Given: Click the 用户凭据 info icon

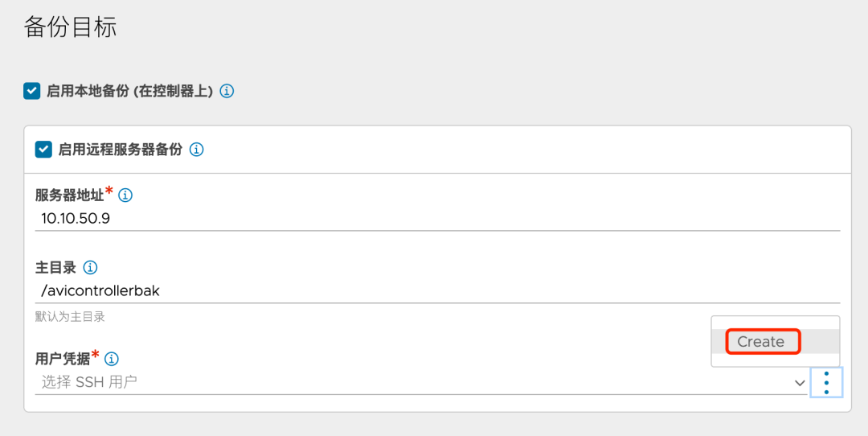Looking at the screenshot, I should tap(112, 359).
